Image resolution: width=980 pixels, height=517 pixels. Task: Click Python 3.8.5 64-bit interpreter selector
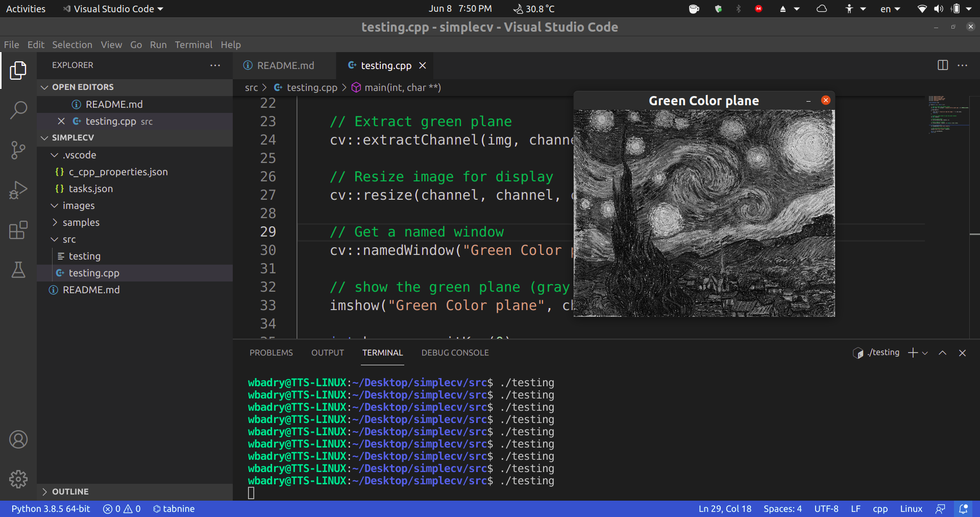[51, 509]
